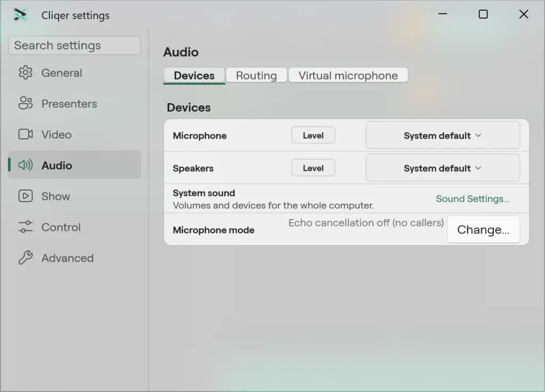Go to Presenters settings

tap(75, 104)
